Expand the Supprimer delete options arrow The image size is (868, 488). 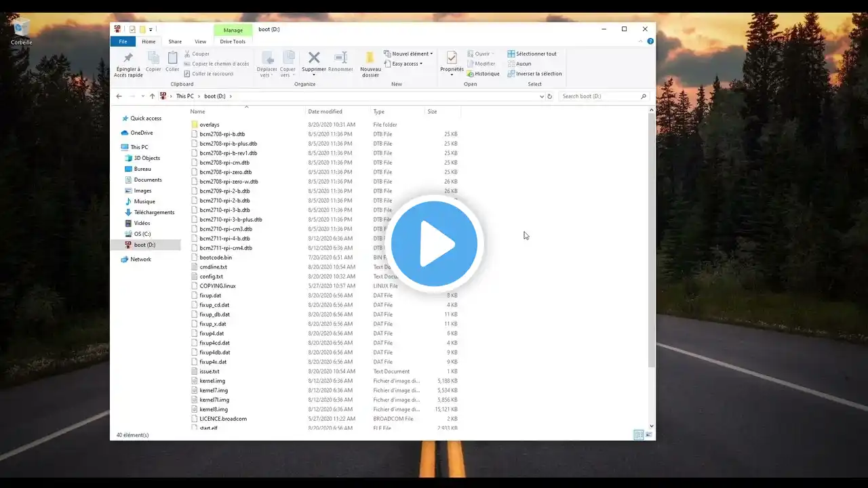coord(314,75)
